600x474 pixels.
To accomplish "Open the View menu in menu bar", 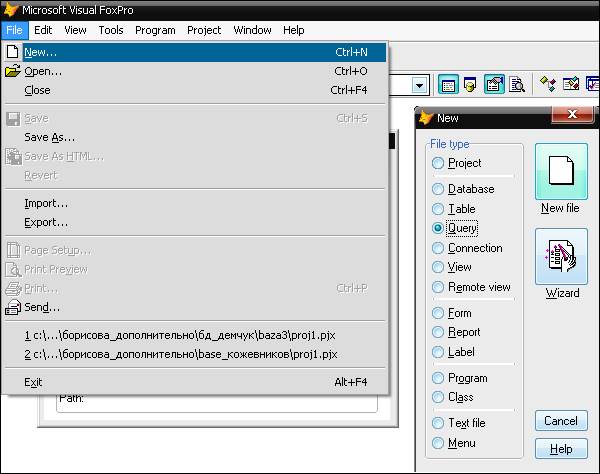I will coord(75,30).
